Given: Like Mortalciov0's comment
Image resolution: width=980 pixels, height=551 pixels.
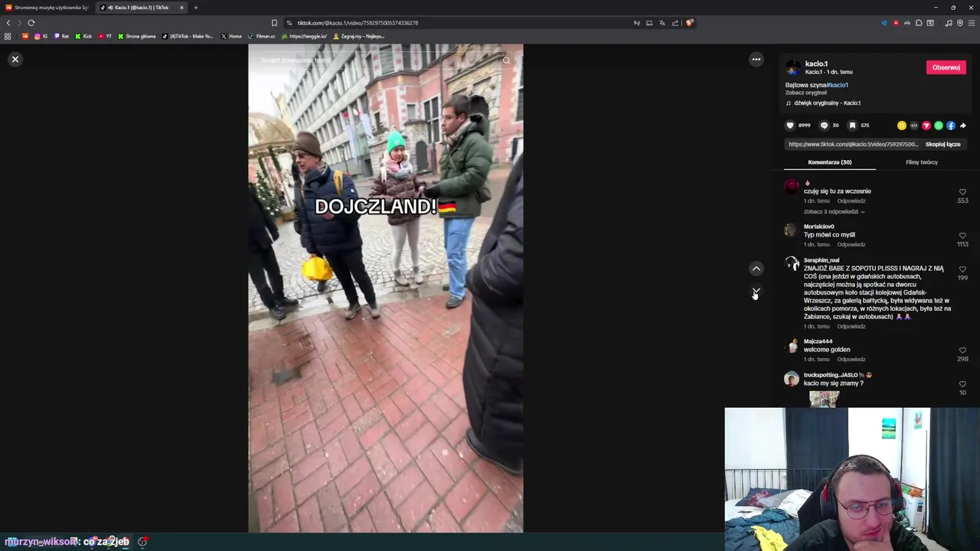Looking at the screenshot, I should point(962,236).
